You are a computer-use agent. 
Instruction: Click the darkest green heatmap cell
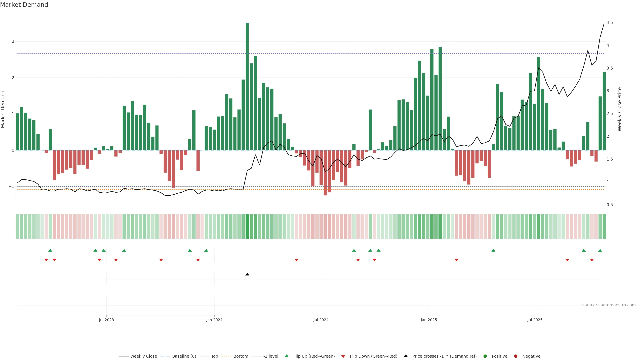click(247, 226)
